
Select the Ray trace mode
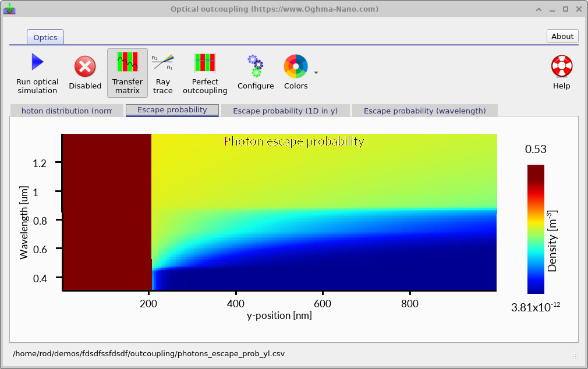click(x=163, y=73)
